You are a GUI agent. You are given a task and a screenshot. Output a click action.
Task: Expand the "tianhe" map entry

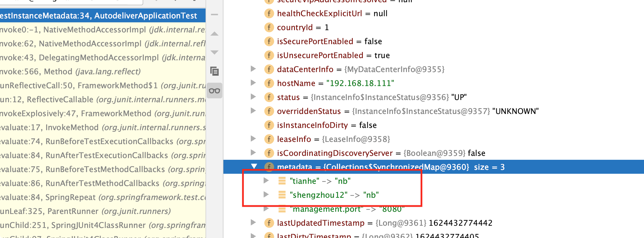(x=266, y=180)
